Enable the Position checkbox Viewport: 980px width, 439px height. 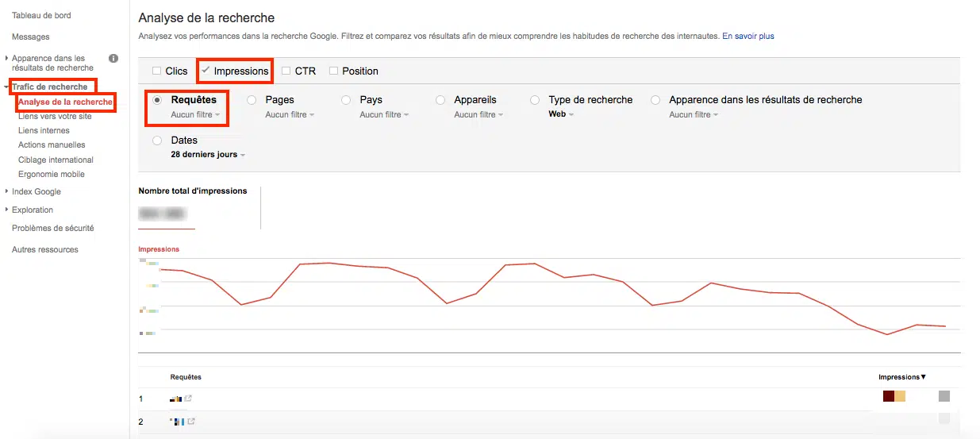(333, 71)
